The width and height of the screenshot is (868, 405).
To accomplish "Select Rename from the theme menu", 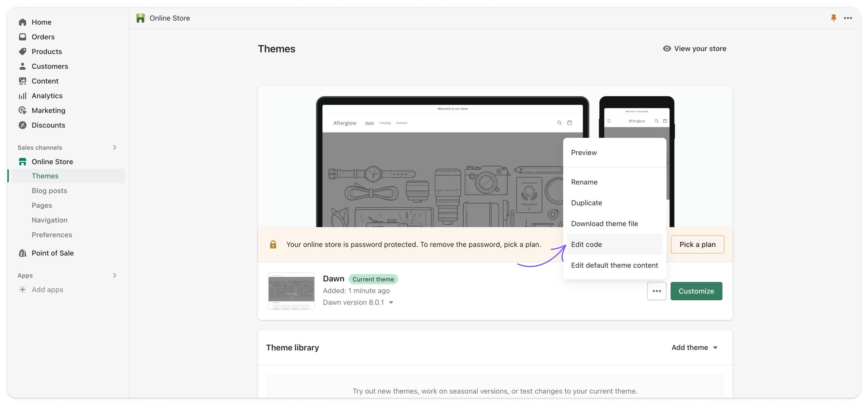I will click(614, 182).
